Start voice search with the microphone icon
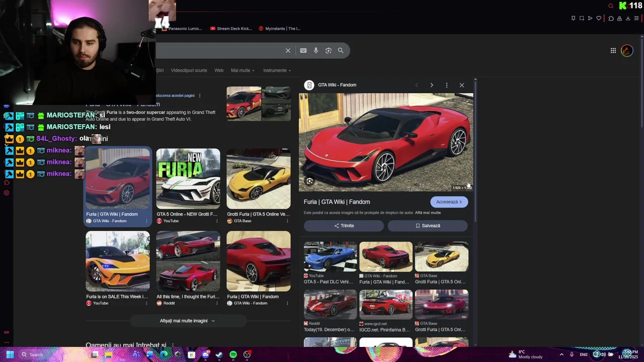This screenshot has width=644, height=362. pyautogui.click(x=315, y=50)
